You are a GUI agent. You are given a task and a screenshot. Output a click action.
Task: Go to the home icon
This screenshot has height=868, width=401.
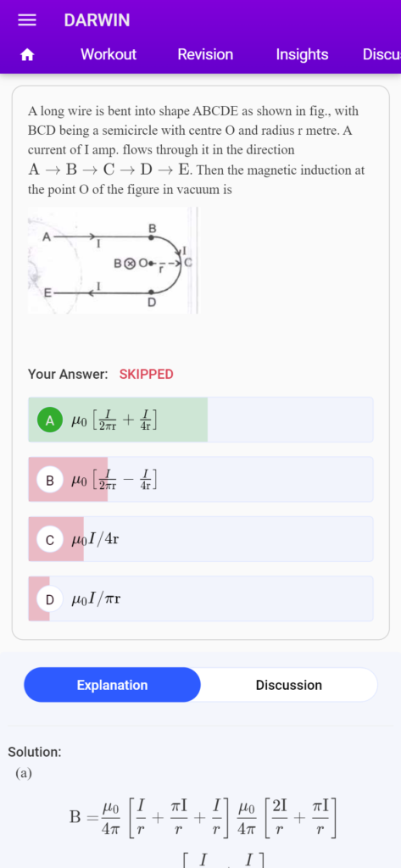(26, 54)
